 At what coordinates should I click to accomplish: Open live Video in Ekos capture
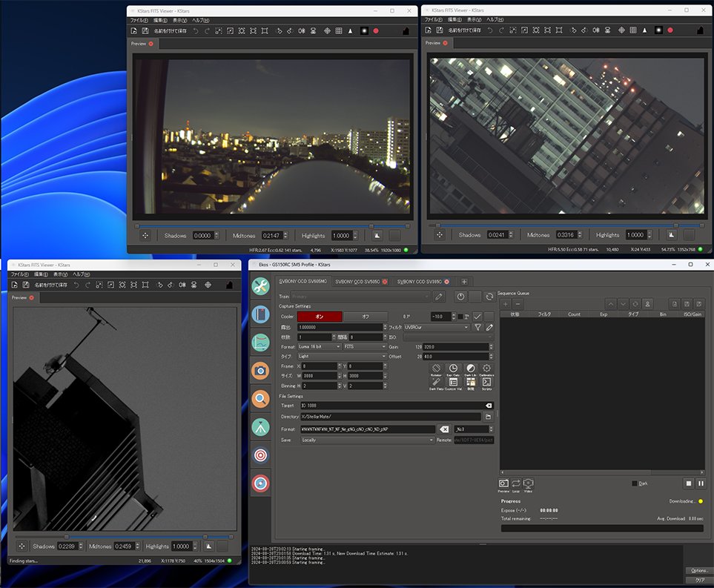click(x=528, y=485)
